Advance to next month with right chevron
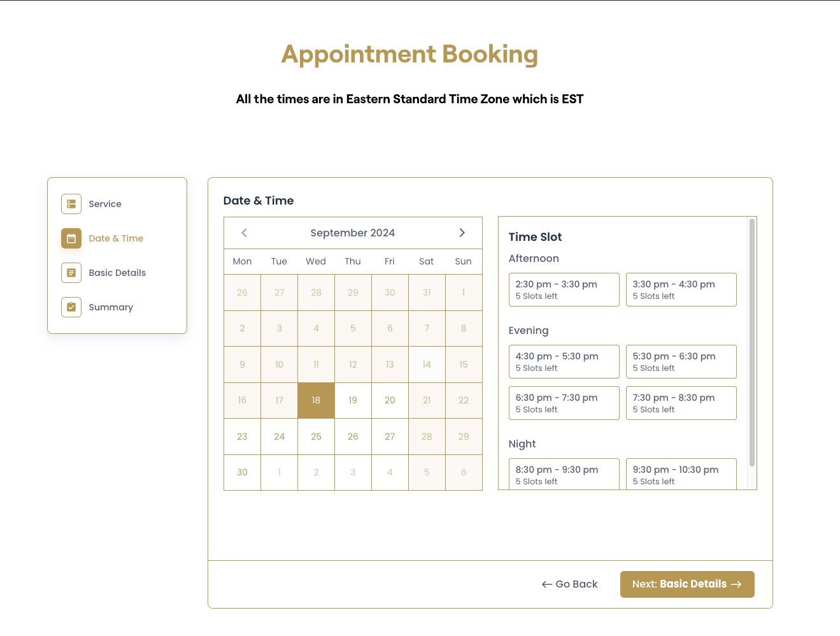The image size is (840, 636). 462,233
